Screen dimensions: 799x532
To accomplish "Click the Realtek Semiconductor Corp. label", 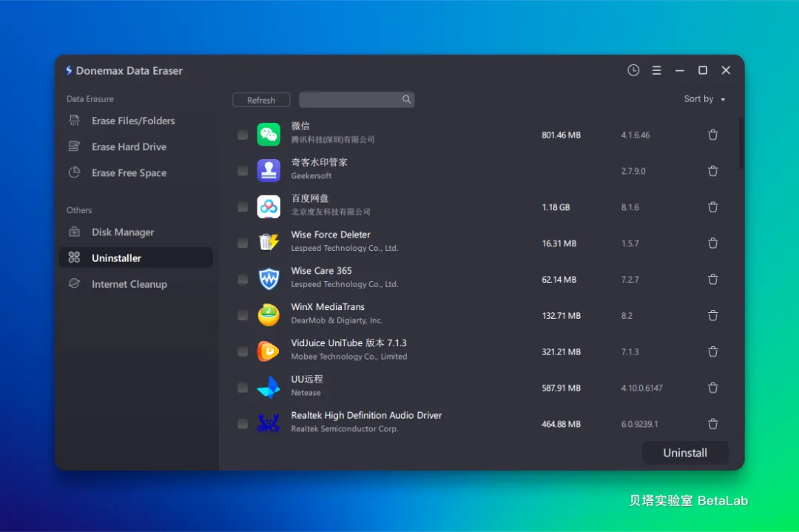I will (345, 428).
